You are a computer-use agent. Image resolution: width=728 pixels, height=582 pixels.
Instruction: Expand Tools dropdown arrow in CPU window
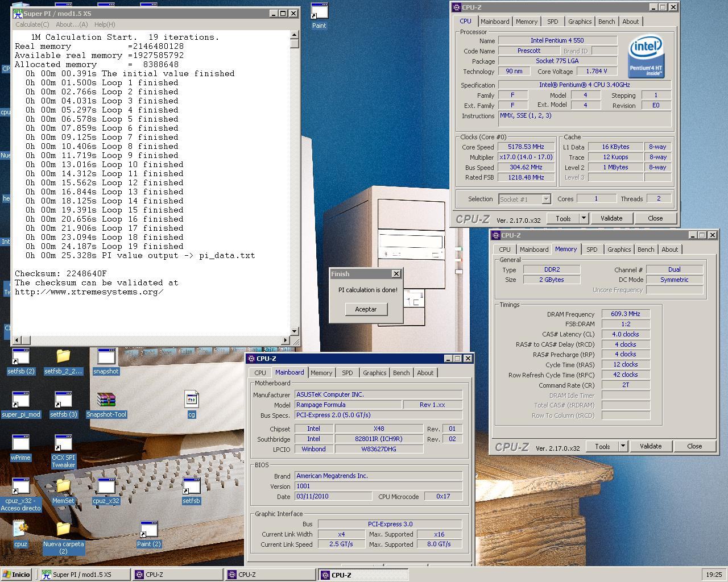pos(584,218)
